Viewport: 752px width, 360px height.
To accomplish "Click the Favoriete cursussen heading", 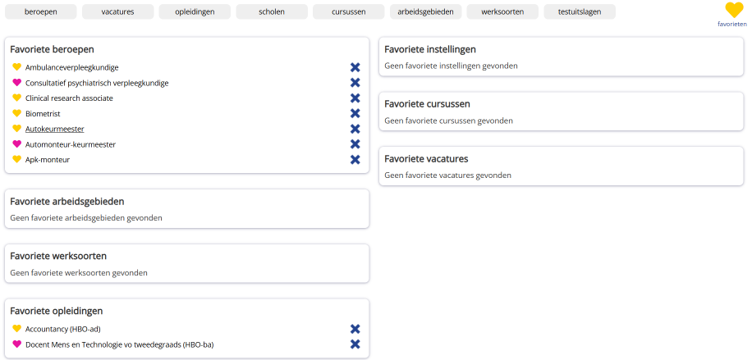I will 427,104.
